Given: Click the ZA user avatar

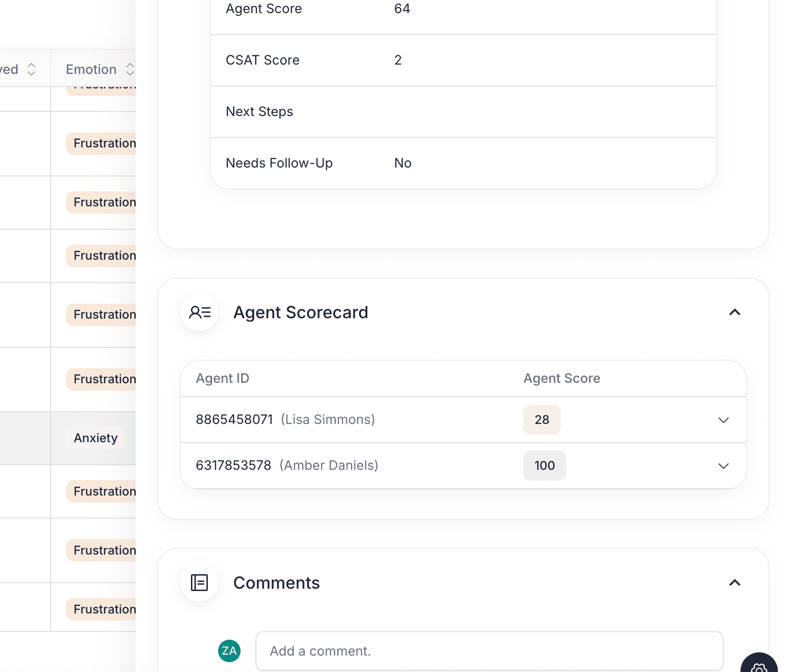Looking at the screenshot, I should point(229,650).
